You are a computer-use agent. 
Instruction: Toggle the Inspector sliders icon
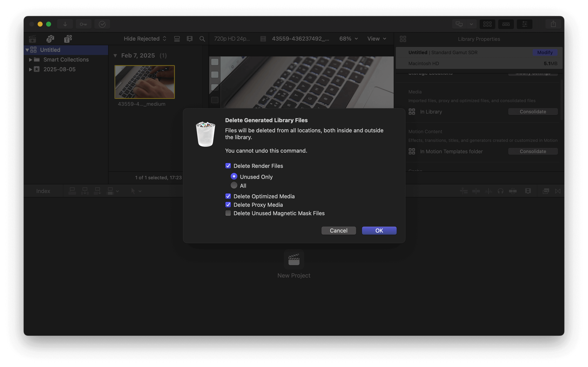524,24
